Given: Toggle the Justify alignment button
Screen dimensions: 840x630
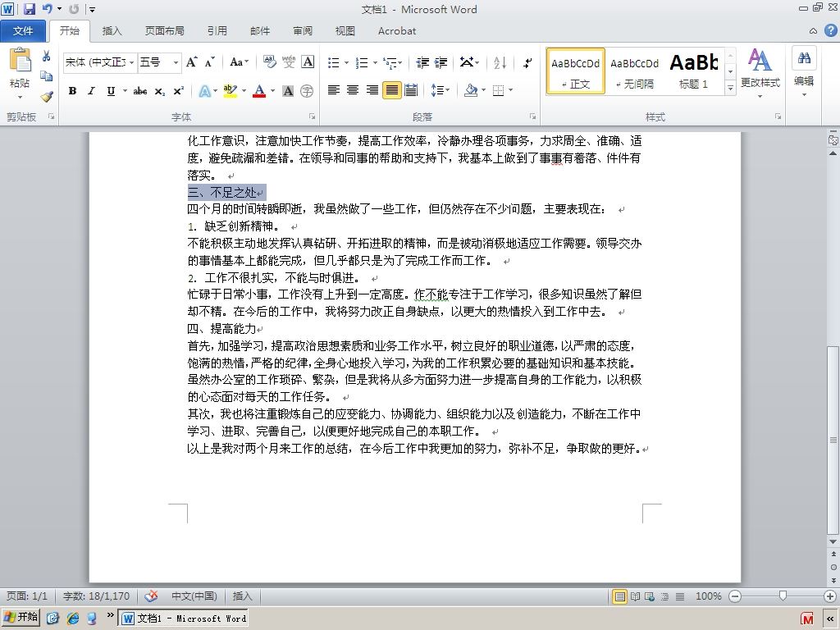Looking at the screenshot, I should (391, 90).
